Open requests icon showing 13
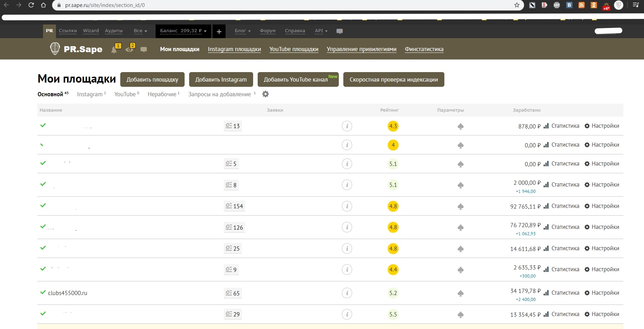 tap(233, 126)
